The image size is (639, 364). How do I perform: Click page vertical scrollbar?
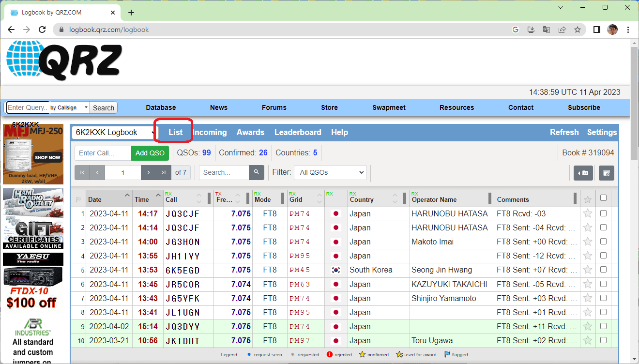coord(635,103)
